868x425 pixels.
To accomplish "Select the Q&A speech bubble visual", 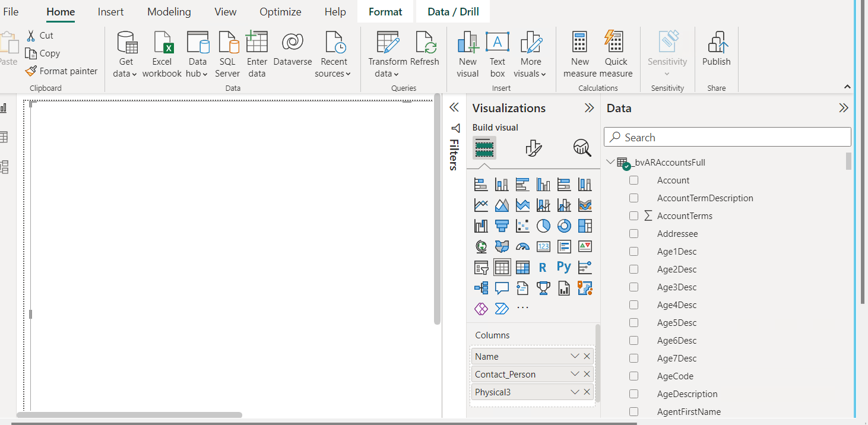I will click(x=502, y=288).
